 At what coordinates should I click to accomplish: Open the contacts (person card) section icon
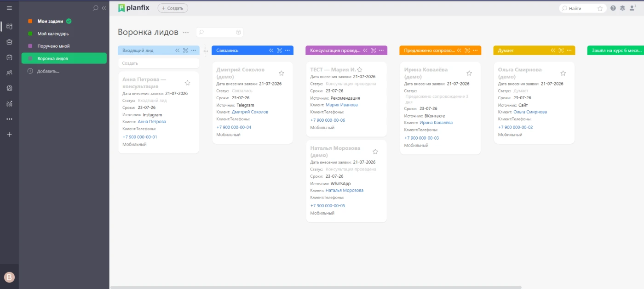click(x=9, y=88)
